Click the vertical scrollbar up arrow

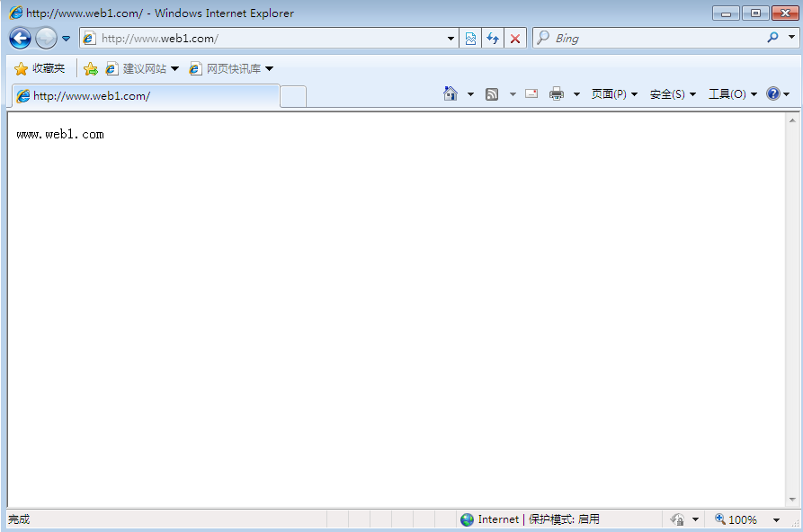[792, 120]
